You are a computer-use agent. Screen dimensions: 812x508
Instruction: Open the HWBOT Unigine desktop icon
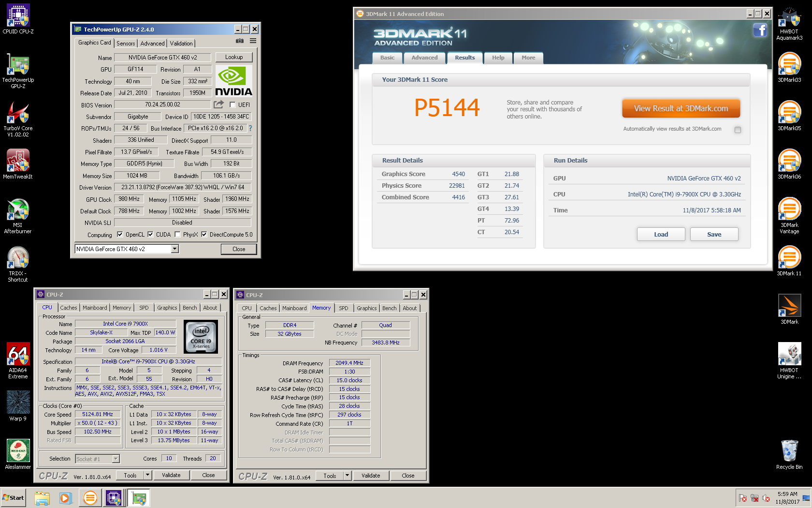(x=789, y=361)
